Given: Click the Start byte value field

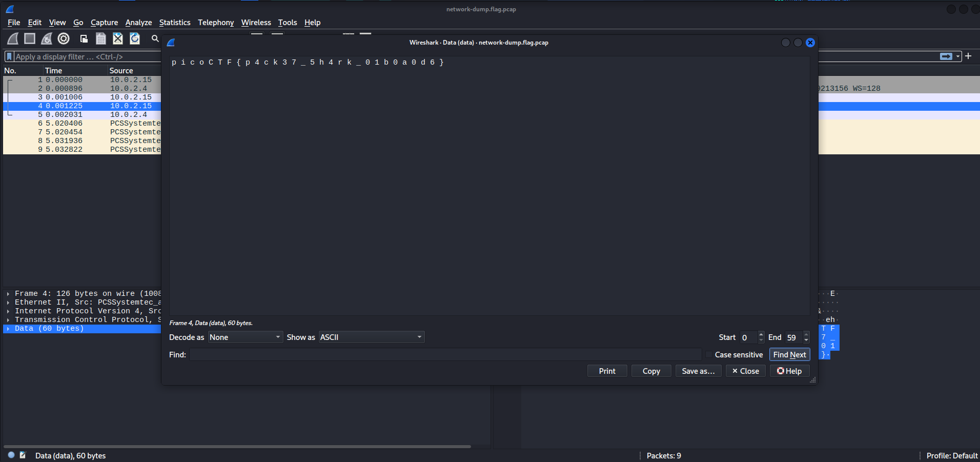Looking at the screenshot, I should click(x=748, y=337).
